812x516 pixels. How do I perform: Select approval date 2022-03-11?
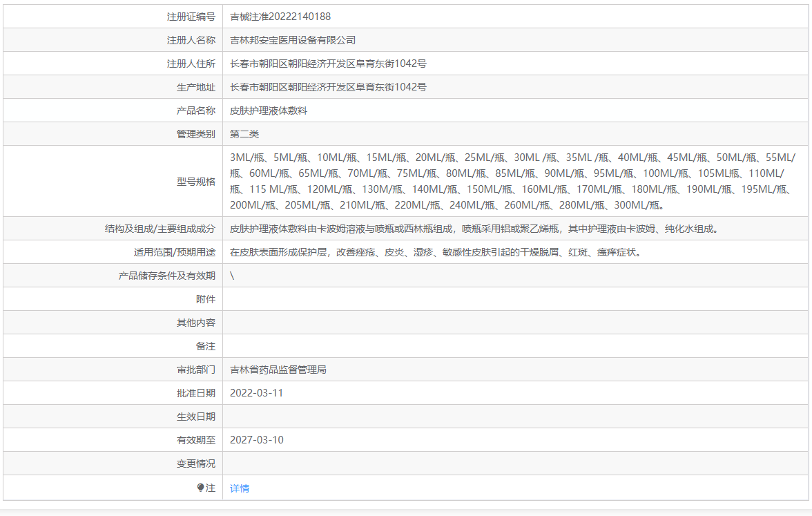256,393
